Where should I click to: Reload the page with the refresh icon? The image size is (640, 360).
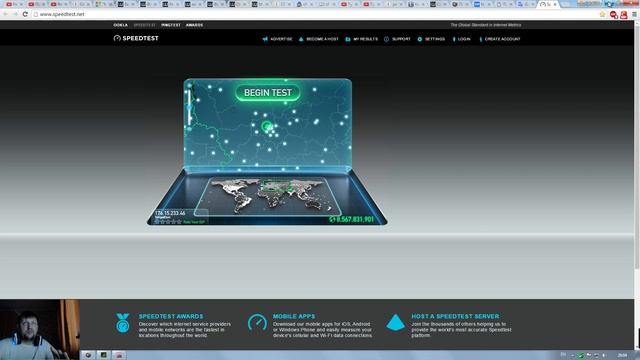point(25,14)
